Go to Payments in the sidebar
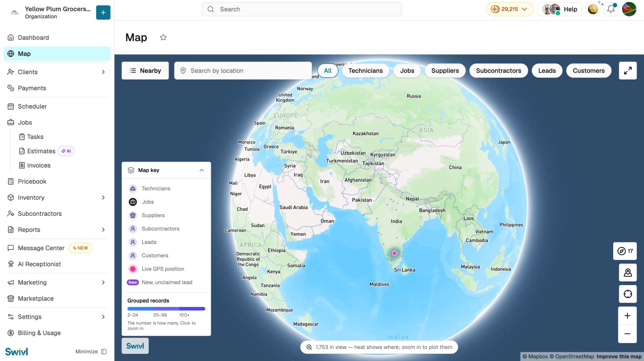The height and width of the screenshot is (361, 644). click(x=57, y=88)
